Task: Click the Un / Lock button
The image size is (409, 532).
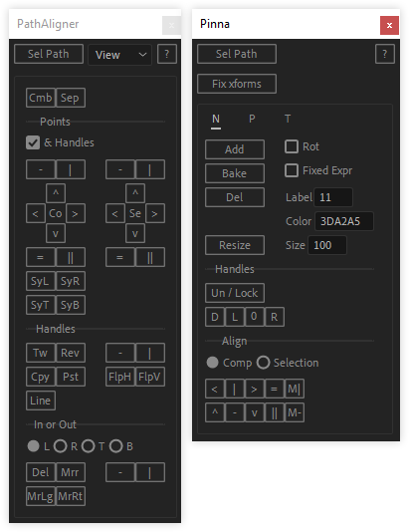Action: (235, 293)
